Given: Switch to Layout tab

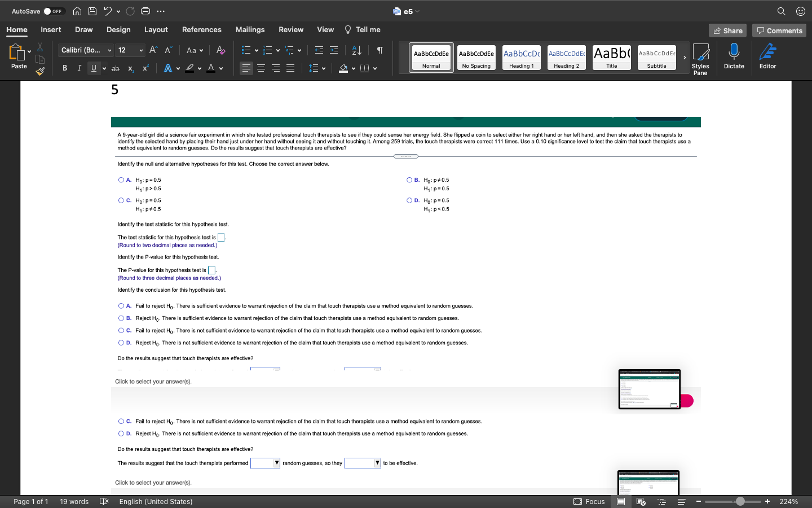Looking at the screenshot, I should pos(156,30).
